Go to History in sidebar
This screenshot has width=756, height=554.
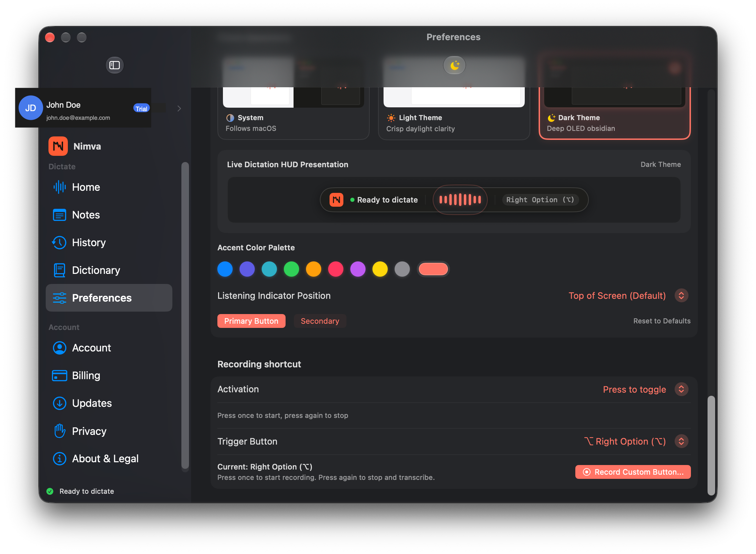pyautogui.click(x=109, y=242)
